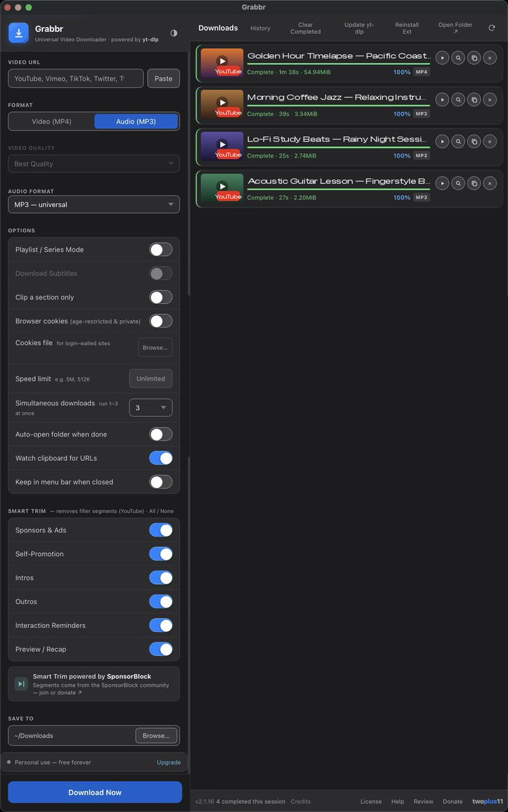Switch to the History tab

260,28
